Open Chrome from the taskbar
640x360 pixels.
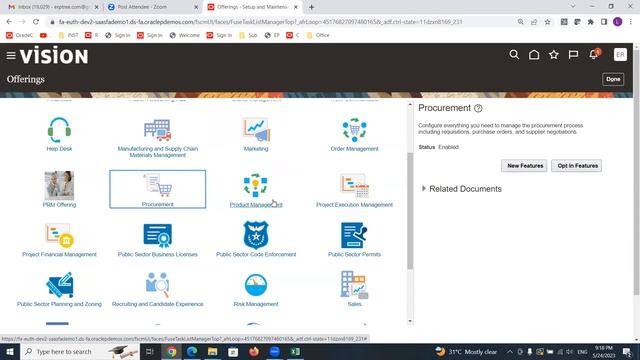[171, 352]
